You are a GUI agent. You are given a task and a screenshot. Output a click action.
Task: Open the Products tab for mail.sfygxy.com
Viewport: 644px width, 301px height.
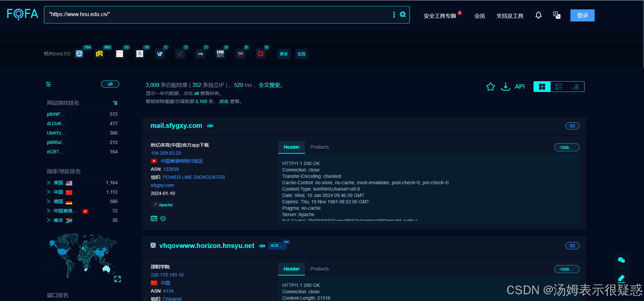[319, 147]
